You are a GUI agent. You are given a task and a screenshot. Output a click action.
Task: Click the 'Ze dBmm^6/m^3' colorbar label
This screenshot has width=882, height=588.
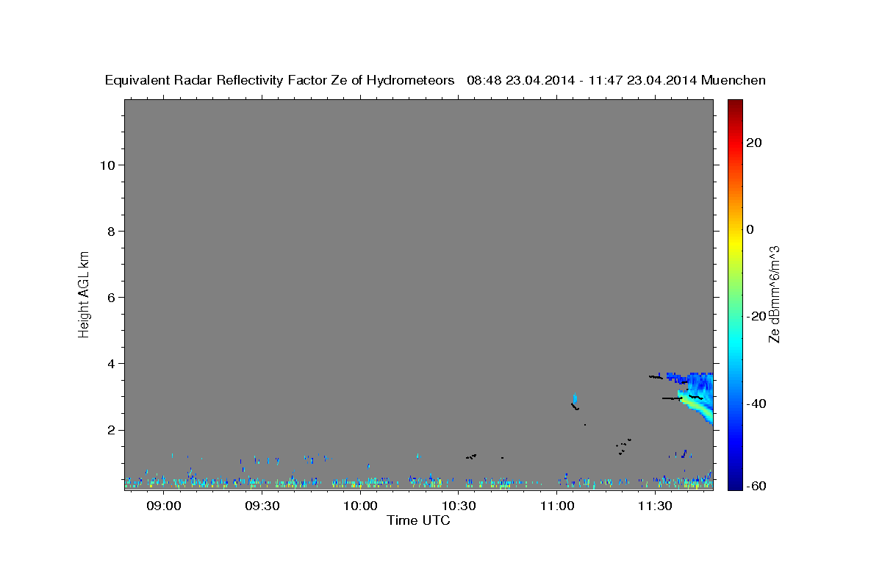[774, 295]
